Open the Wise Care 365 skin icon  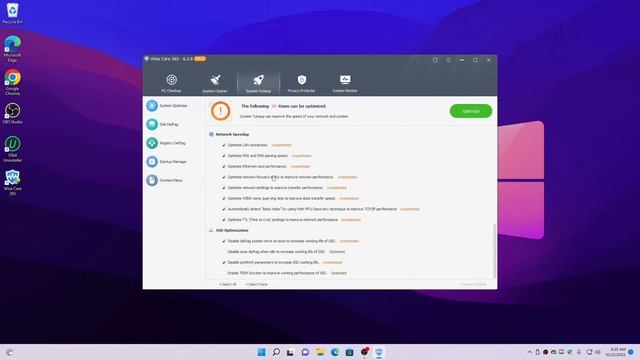point(435,60)
